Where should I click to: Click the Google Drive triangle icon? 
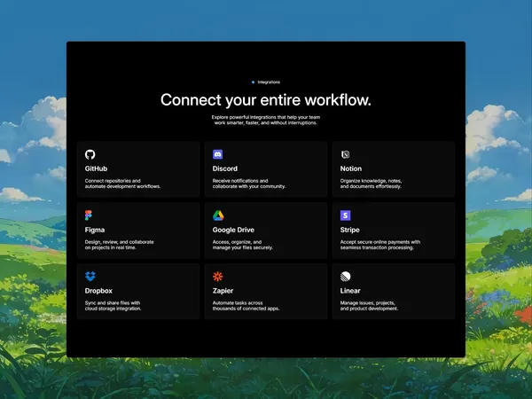tap(218, 215)
